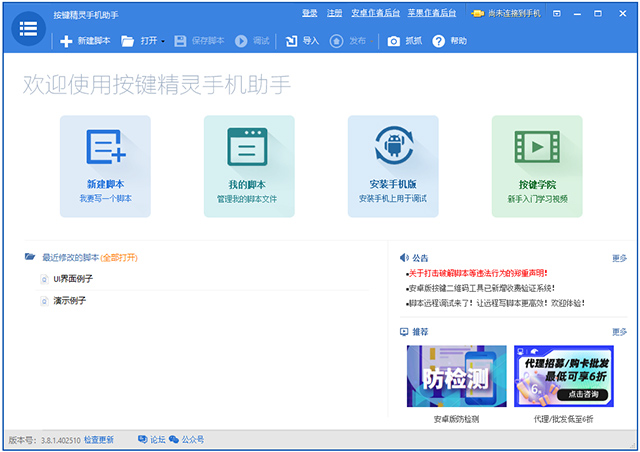
Task: Click the 推荐 section icon
Action: point(404,332)
